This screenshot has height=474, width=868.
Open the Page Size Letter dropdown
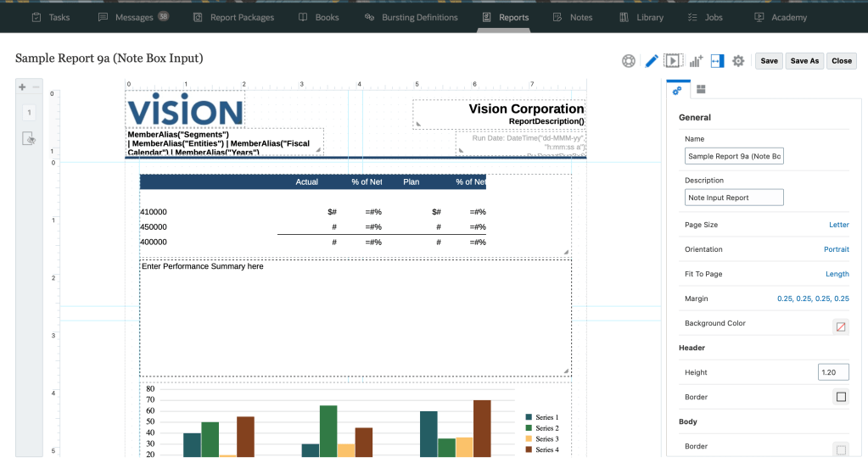point(838,225)
